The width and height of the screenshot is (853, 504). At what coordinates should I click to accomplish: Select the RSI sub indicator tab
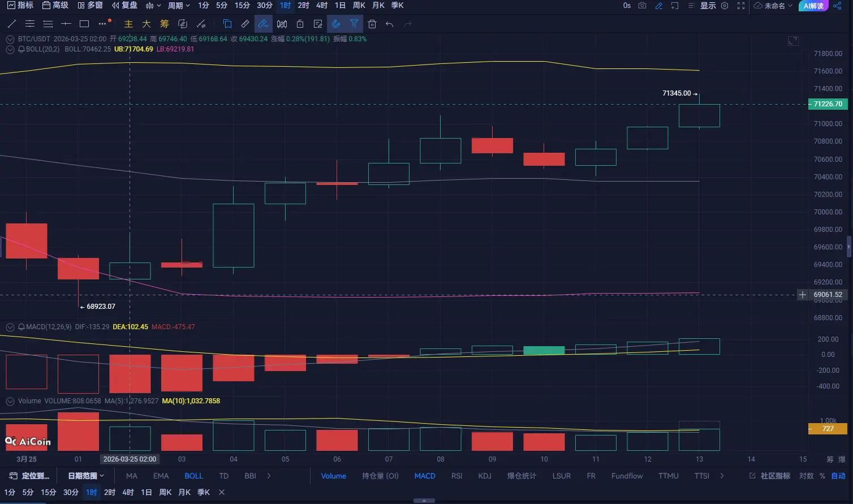(456, 476)
